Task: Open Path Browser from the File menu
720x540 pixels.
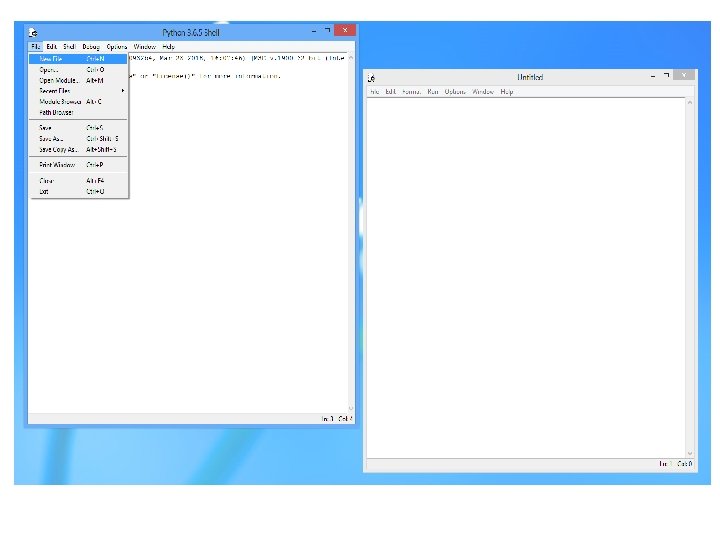Action: [x=78, y=112]
